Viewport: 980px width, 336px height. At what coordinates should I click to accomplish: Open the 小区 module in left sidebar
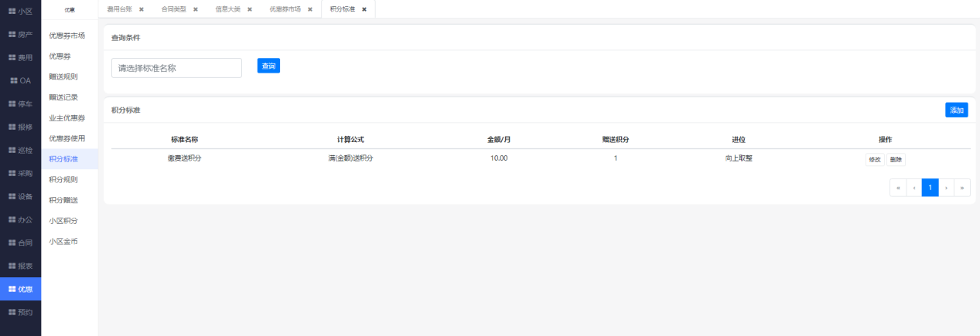20,12
